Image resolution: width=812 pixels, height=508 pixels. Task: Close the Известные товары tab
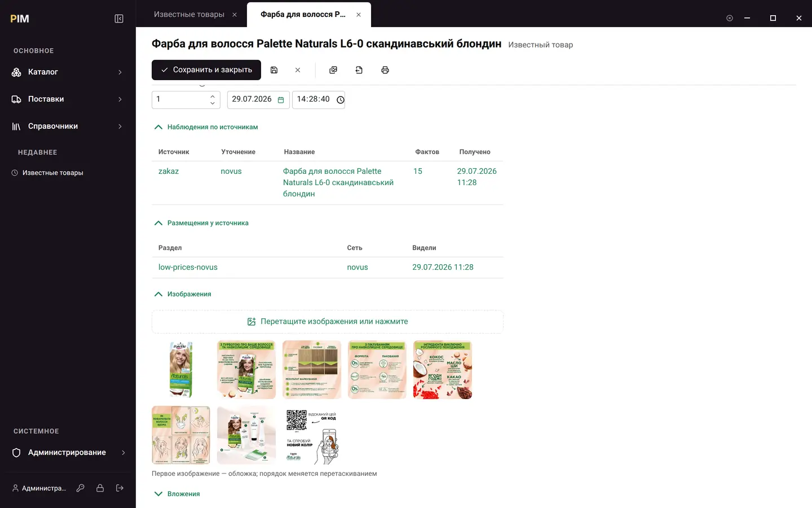(235, 15)
